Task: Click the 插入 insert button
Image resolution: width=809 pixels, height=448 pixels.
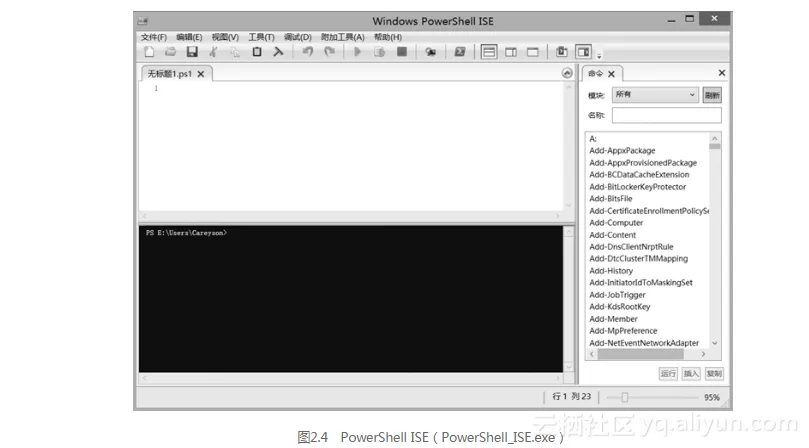Action: pos(691,374)
